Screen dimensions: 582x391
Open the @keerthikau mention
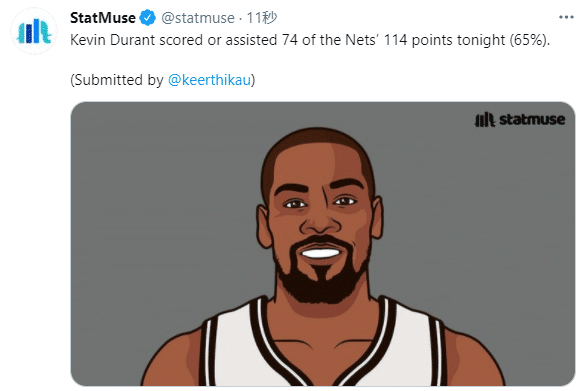[210, 80]
